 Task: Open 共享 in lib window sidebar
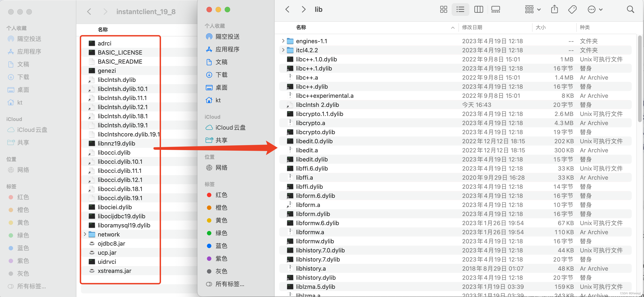216,140
